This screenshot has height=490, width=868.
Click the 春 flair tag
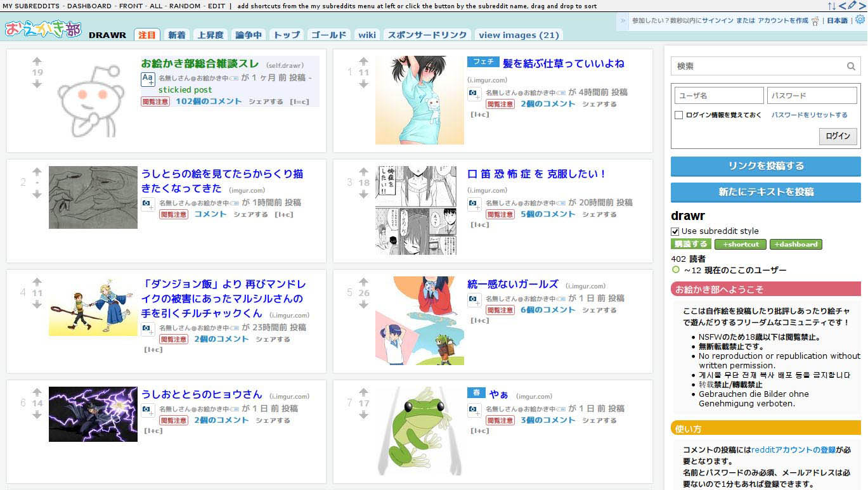476,393
